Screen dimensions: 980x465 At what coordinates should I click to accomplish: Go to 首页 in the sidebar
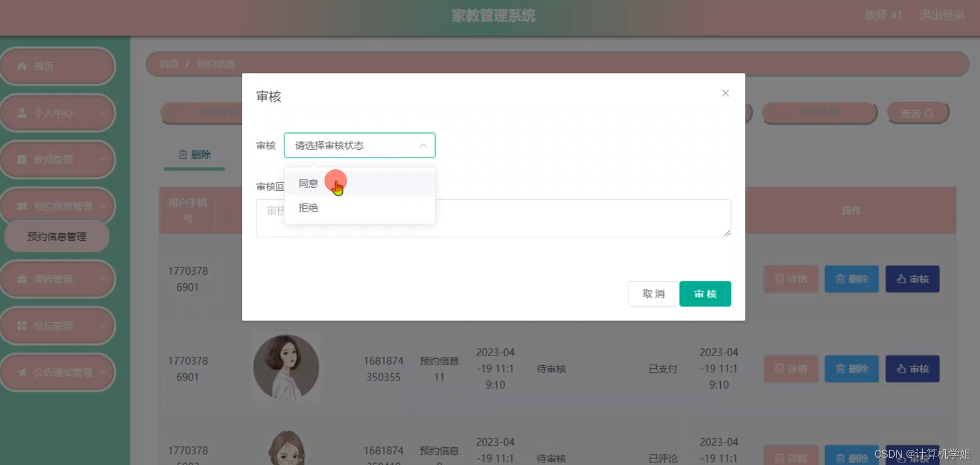pos(58,66)
